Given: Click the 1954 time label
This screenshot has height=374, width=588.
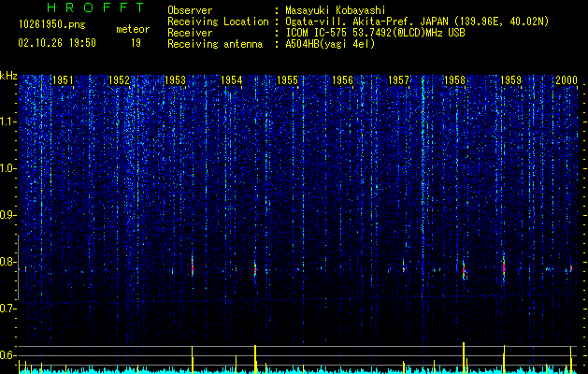Looking at the screenshot, I should [x=232, y=80].
